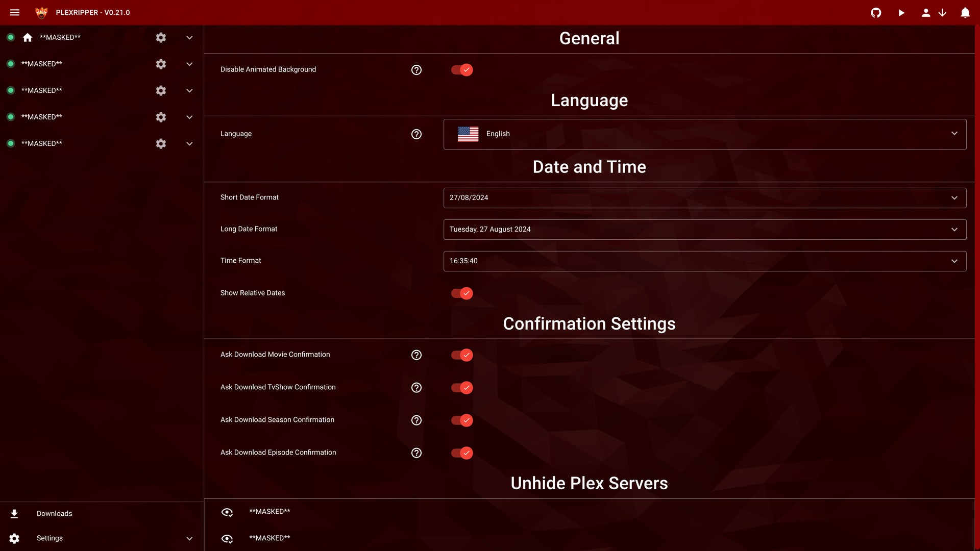980x551 pixels.
Task: Click the eye icon next to first masked server
Action: tap(228, 511)
